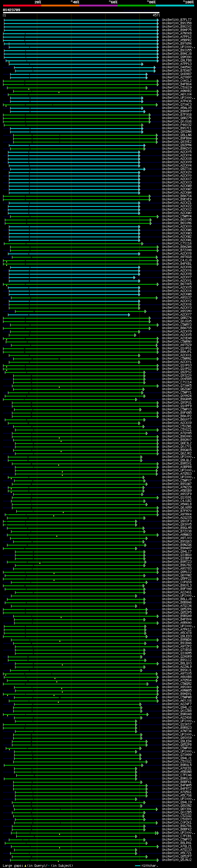The width and height of the screenshot is (197, 868).
Task: Select the UniRef100_B6SY95 label
Action: tap(176, 220)
